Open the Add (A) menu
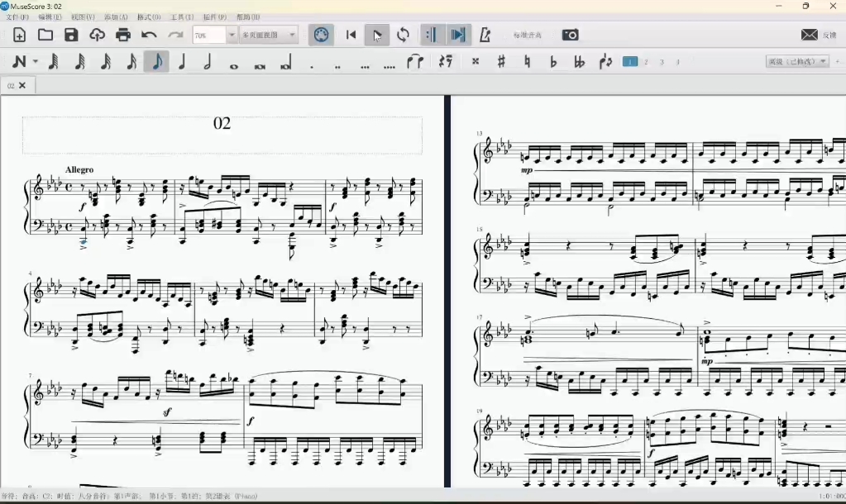Screen dimensions: 846x504 [116, 17]
